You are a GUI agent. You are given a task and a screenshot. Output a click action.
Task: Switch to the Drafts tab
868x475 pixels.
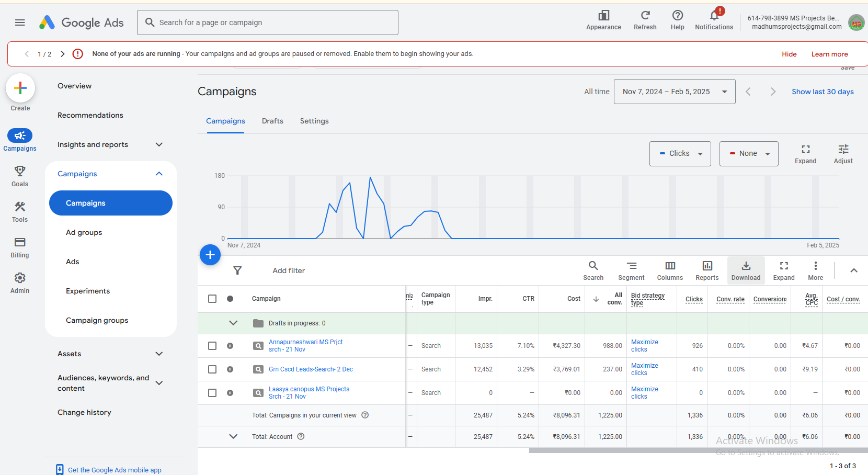pyautogui.click(x=272, y=121)
